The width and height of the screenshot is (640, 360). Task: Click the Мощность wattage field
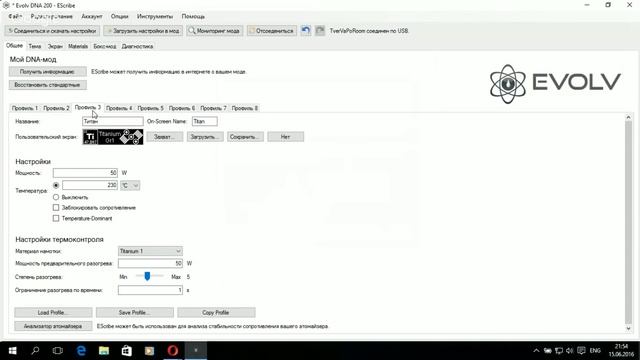[x=85, y=173]
